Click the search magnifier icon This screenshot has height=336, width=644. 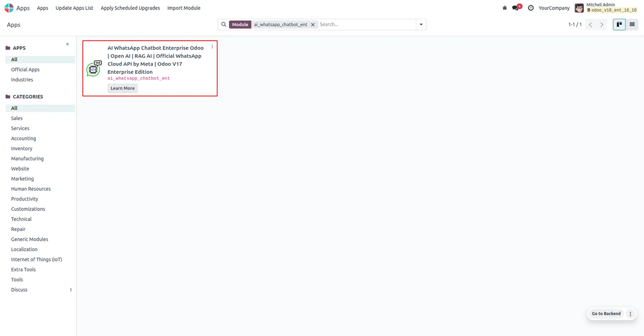(x=224, y=25)
